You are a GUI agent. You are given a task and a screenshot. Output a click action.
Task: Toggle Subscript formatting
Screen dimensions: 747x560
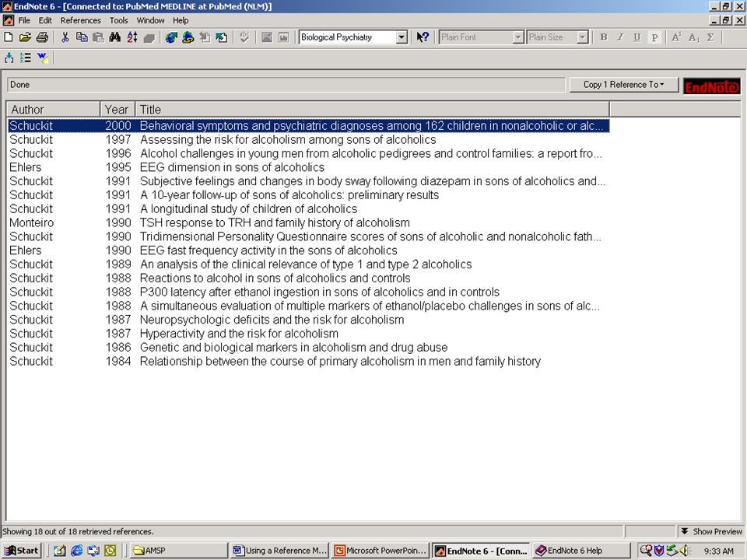click(693, 37)
